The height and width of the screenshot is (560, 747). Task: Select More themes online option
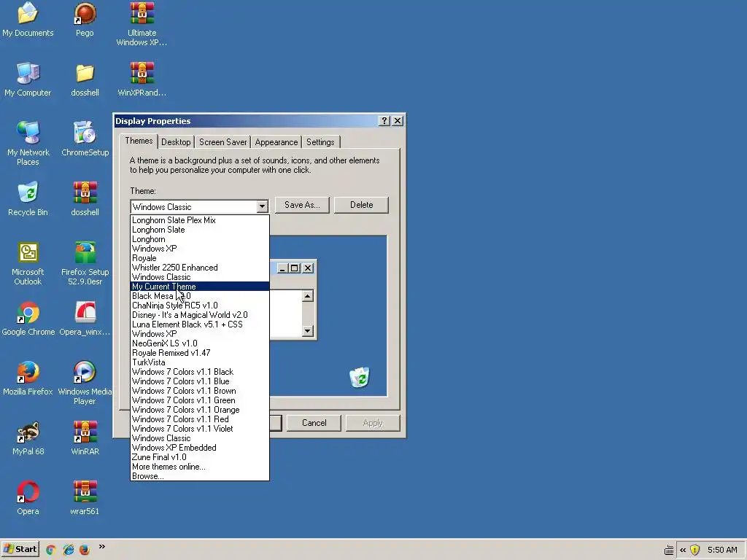coord(200,467)
